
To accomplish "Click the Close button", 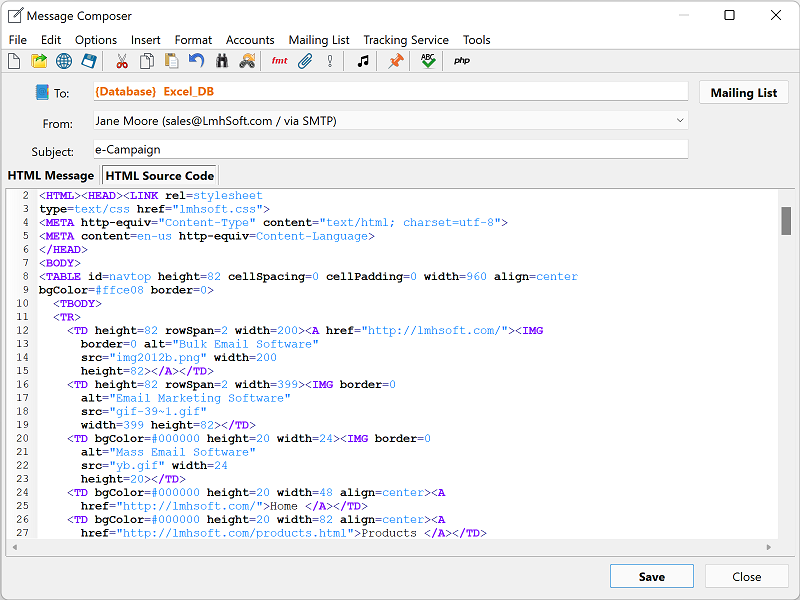I will coord(747,577).
